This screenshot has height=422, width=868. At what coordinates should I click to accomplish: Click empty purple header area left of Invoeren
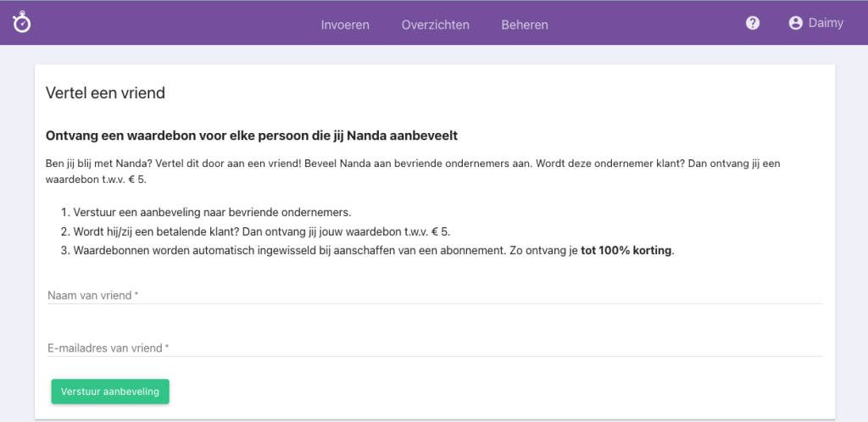point(170,24)
